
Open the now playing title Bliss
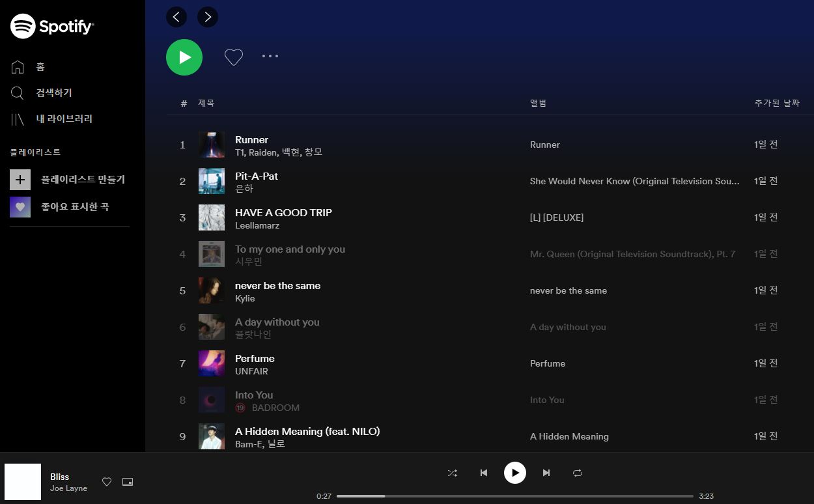click(59, 477)
